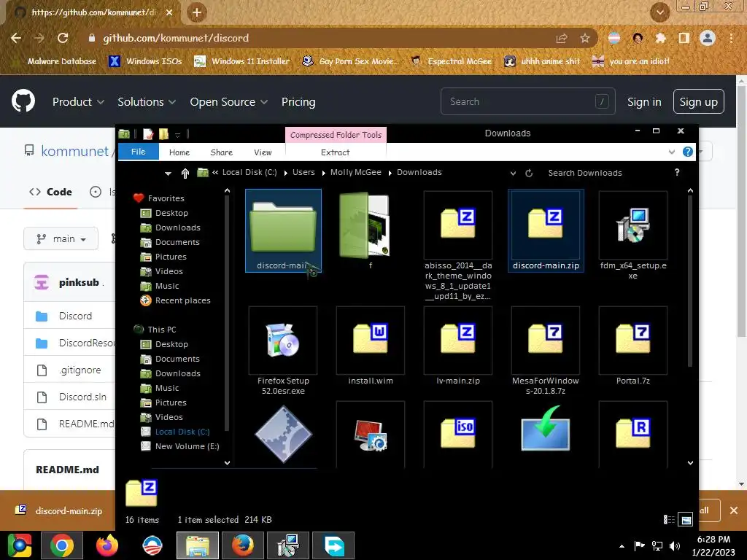Open the Home ribbon tab

click(x=179, y=152)
